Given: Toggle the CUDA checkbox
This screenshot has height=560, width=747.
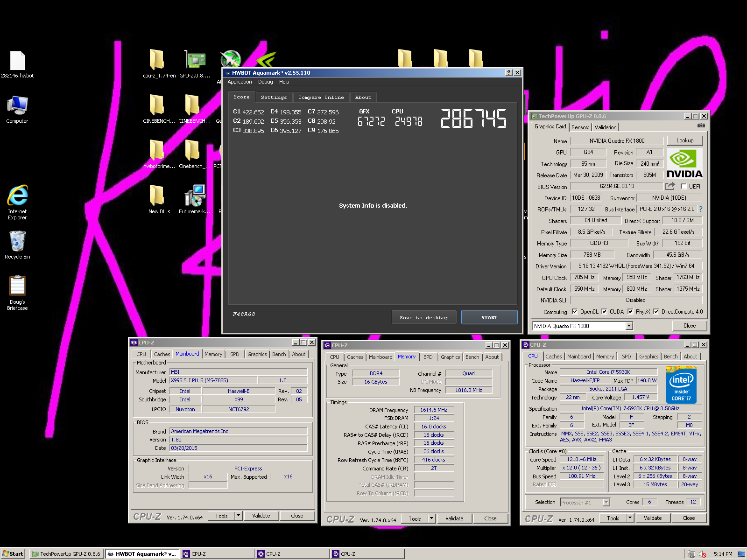Looking at the screenshot, I should [x=604, y=311].
